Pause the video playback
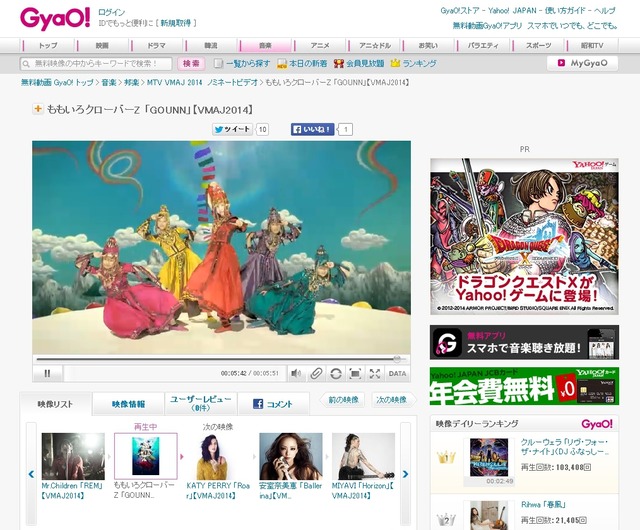The height and width of the screenshot is (530, 640). (x=47, y=373)
